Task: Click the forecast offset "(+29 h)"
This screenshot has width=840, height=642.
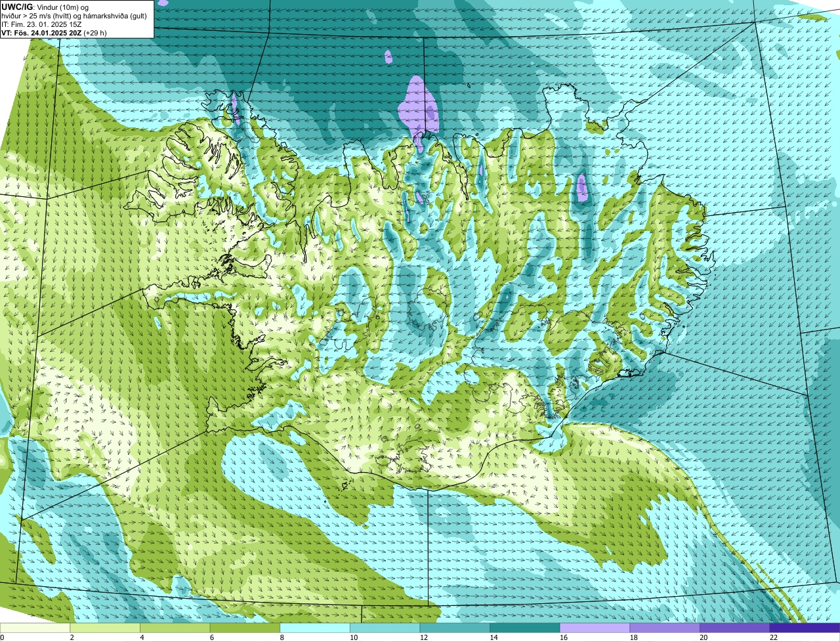Action: pyautogui.click(x=95, y=33)
